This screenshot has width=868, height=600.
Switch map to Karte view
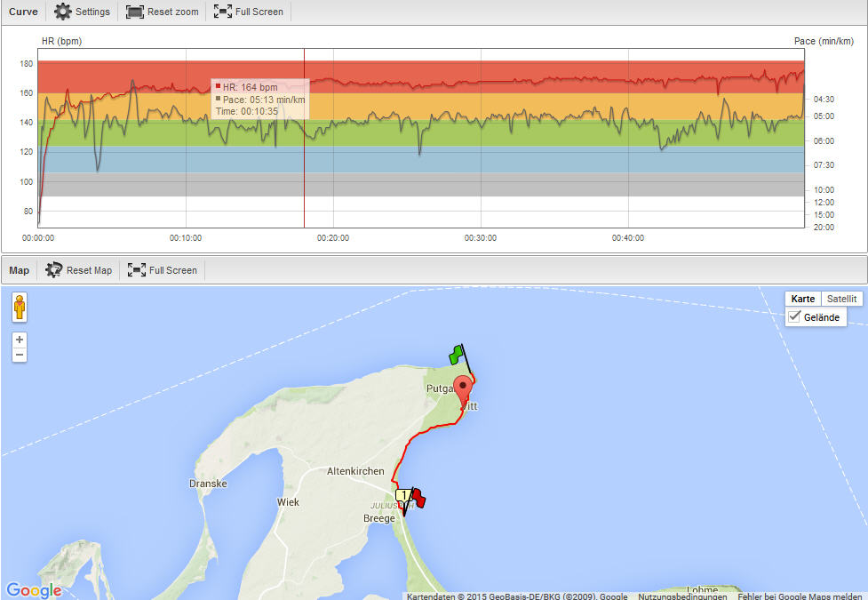802,299
